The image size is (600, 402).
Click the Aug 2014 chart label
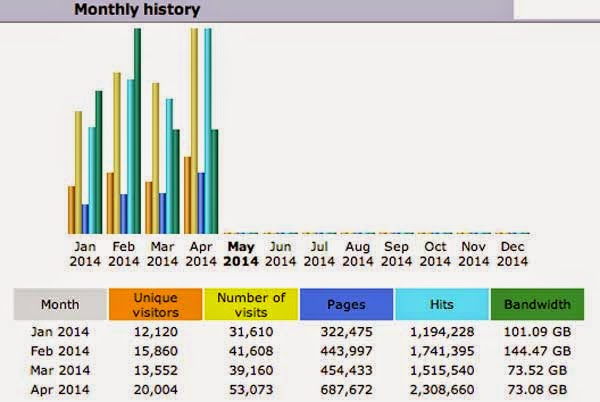point(358,254)
